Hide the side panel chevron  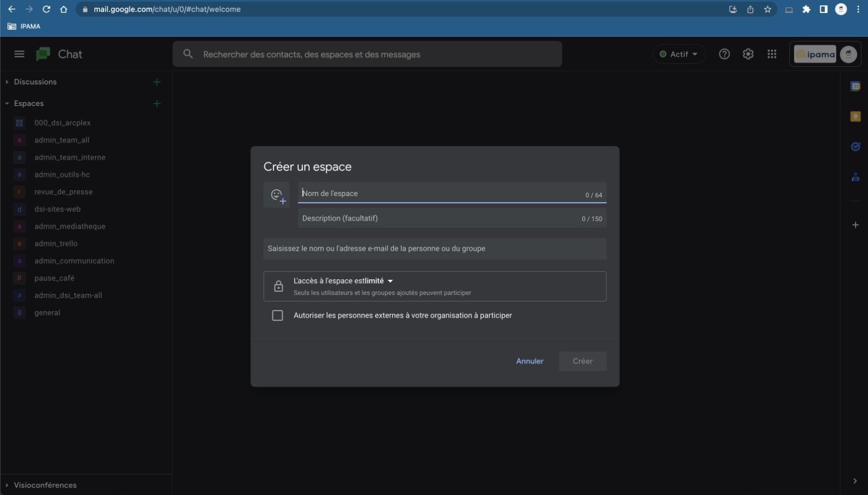click(855, 481)
